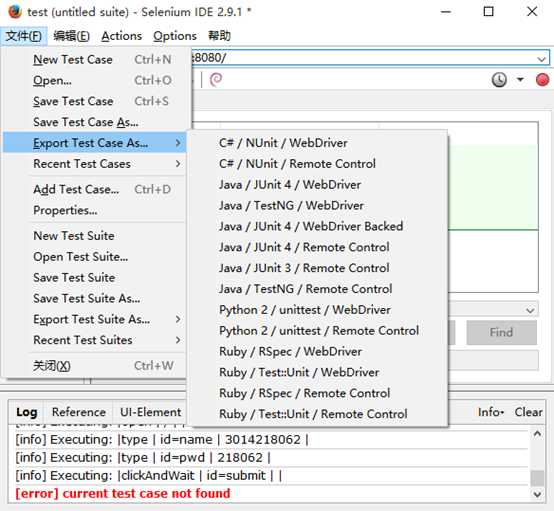Export as Ruby / RSpec / Remote Control

(318, 393)
